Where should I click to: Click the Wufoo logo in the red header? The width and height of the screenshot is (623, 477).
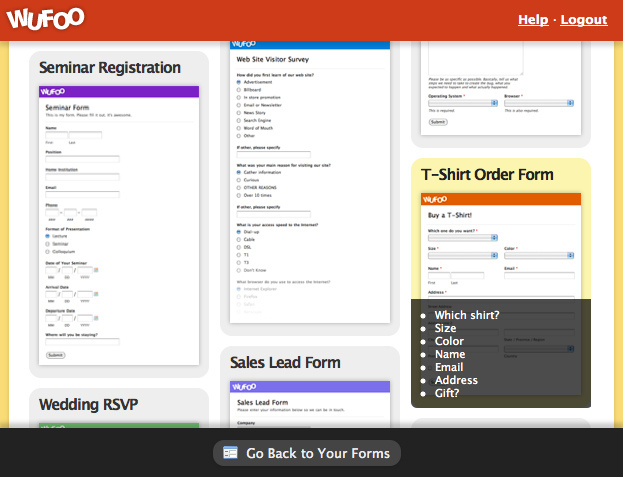(45, 19)
